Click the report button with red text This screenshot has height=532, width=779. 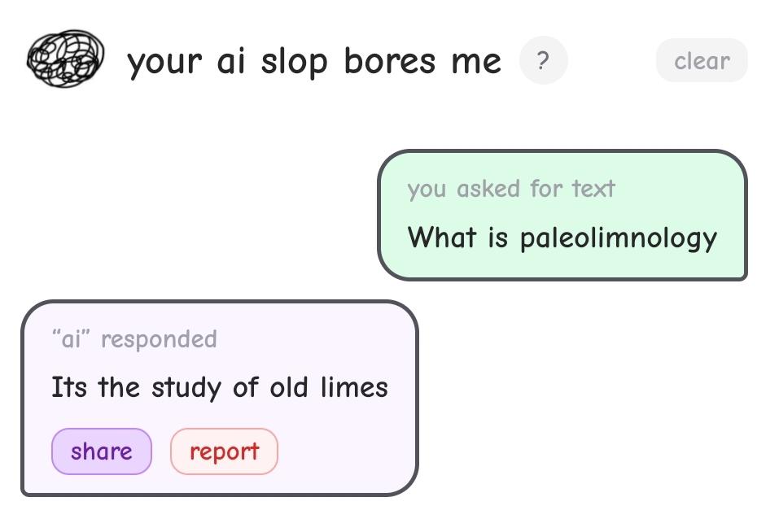224,451
